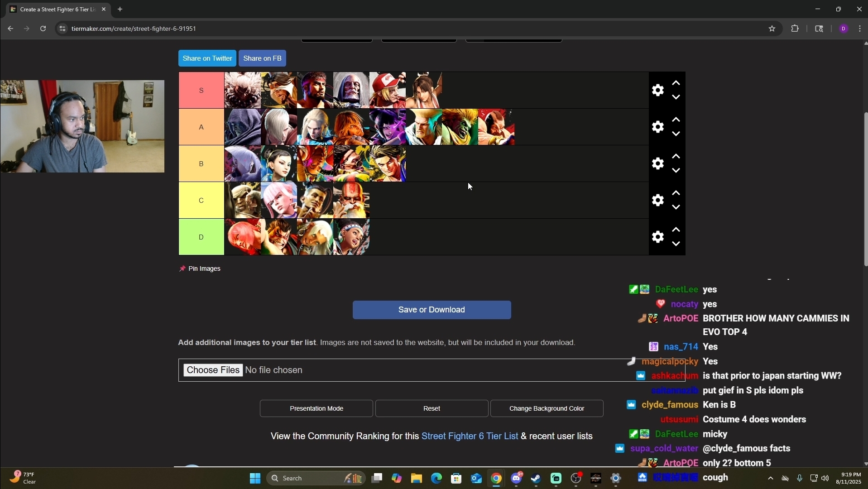Select red-haired character portrait in D tier

(243, 237)
